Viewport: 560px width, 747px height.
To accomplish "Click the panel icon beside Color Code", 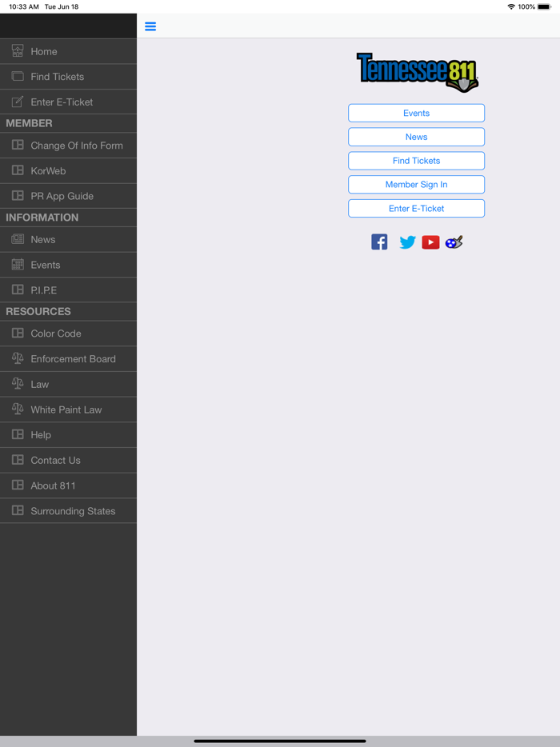I will 18,333.
